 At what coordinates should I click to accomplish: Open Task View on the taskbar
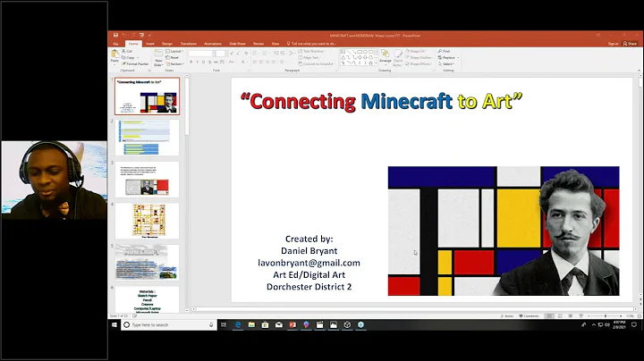224,324
